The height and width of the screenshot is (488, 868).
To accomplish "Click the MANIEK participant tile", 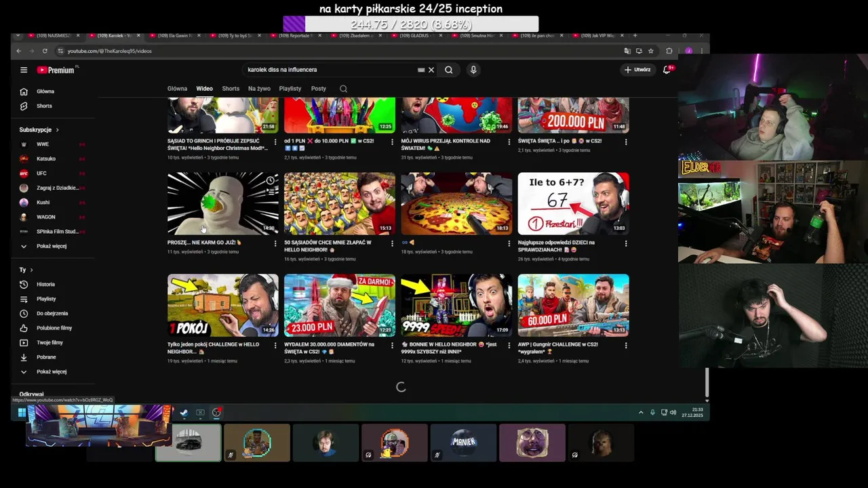I will [463, 443].
